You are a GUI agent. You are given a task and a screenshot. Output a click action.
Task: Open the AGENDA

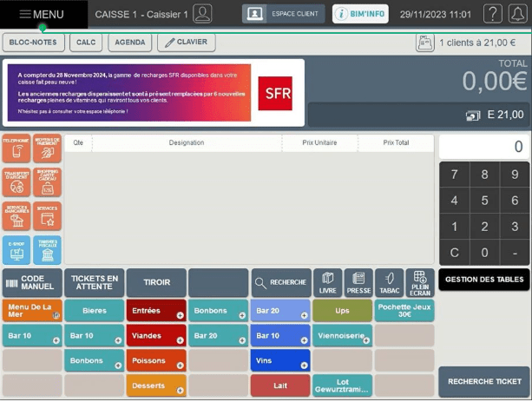[x=130, y=43]
